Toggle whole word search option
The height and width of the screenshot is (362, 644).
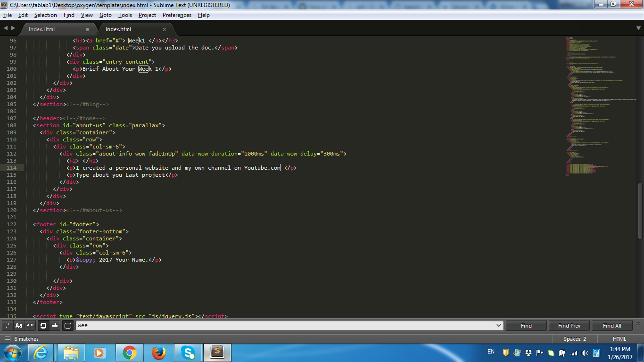(30, 326)
